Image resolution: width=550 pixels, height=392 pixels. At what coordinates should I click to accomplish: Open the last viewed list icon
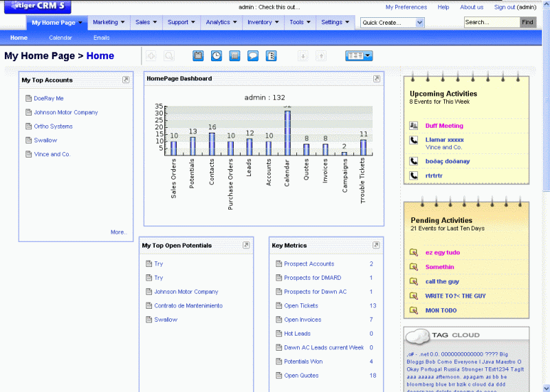[272, 56]
